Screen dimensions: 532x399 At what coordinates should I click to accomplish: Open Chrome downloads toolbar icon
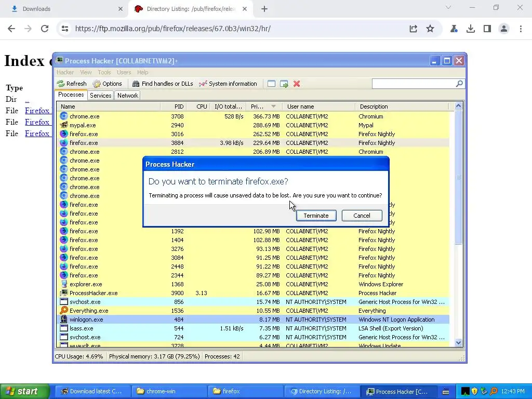[x=471, y=29]
